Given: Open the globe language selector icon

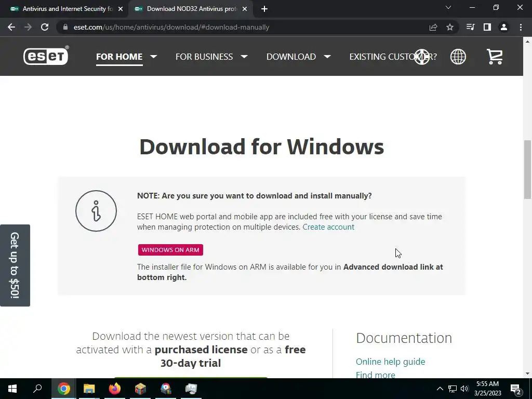Looking at the screenshot, I should (458, 56).
